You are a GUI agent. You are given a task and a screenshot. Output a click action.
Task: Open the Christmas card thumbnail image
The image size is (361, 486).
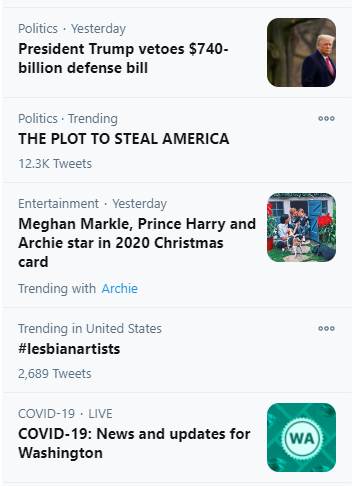pos(301,227)
